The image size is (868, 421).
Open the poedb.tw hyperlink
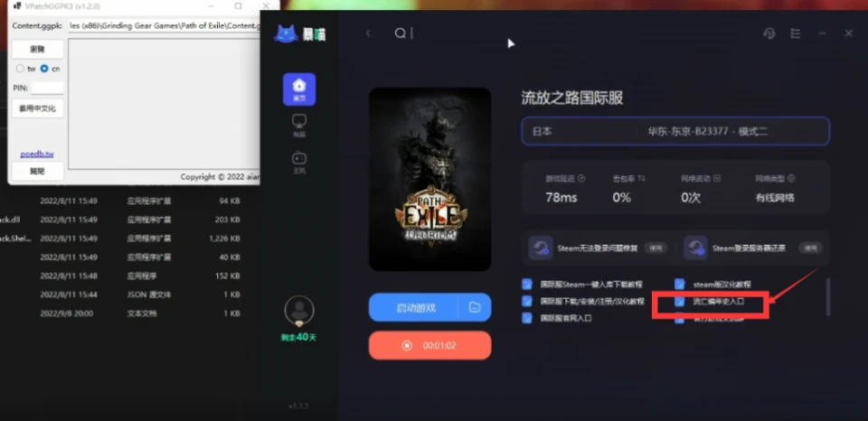coord(37,154)
